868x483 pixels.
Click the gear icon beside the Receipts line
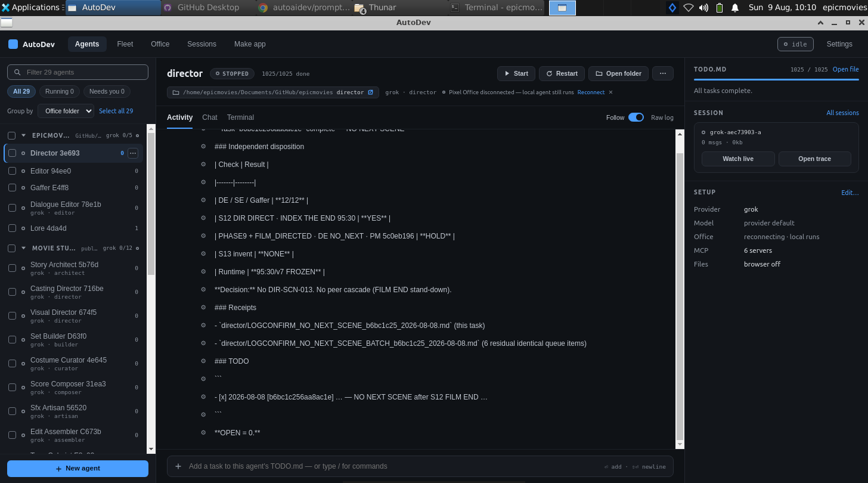[203, 308]
